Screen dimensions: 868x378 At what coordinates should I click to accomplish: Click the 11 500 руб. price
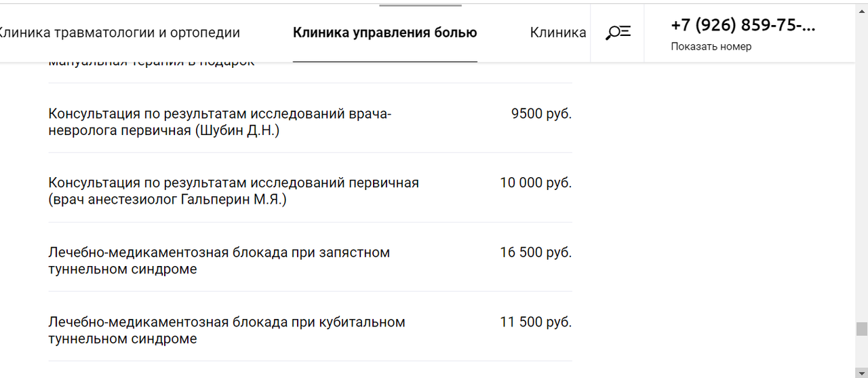point(536,322)
